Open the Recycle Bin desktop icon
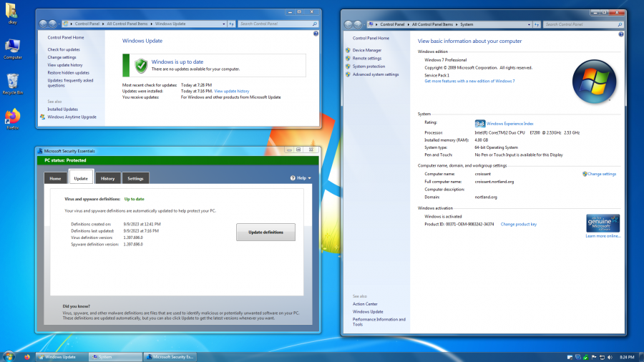The image size is (644, 362). (x=12, y=82)
